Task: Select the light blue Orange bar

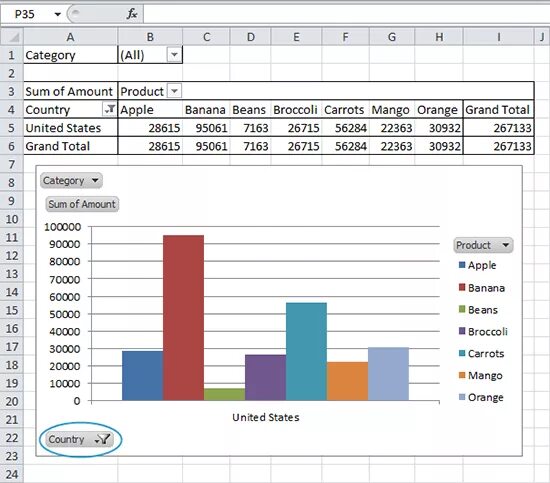Action: coord(388,374)
